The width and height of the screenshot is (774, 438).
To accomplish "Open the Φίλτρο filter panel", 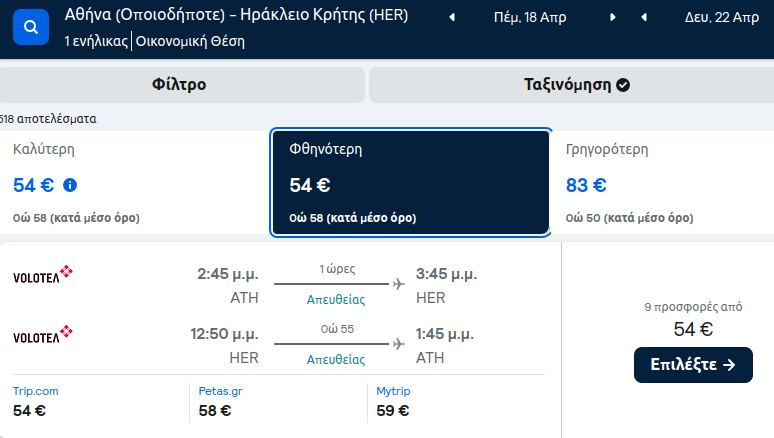I will pos(181,84).
